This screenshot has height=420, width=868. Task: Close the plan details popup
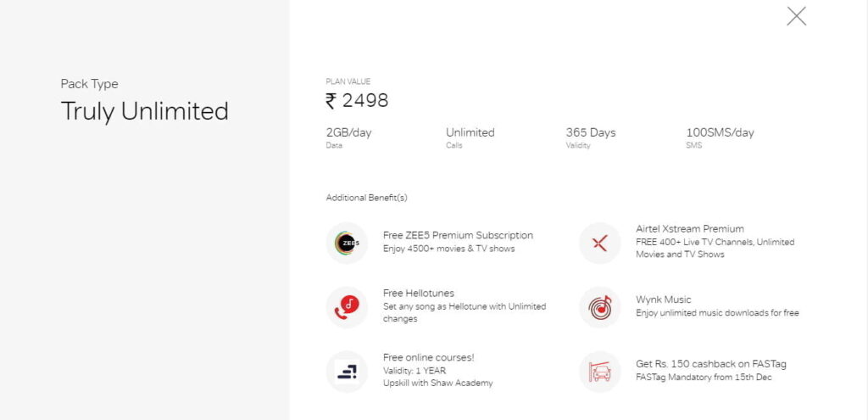click(x=796, y=17)
